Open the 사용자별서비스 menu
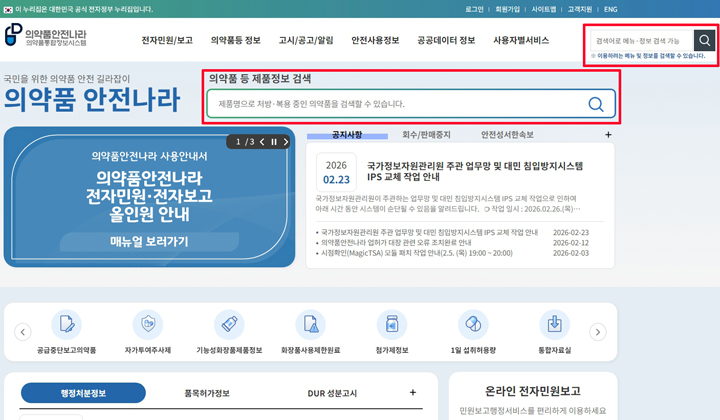The height and width of the screenshot is (420, 720). click(521, 40)
